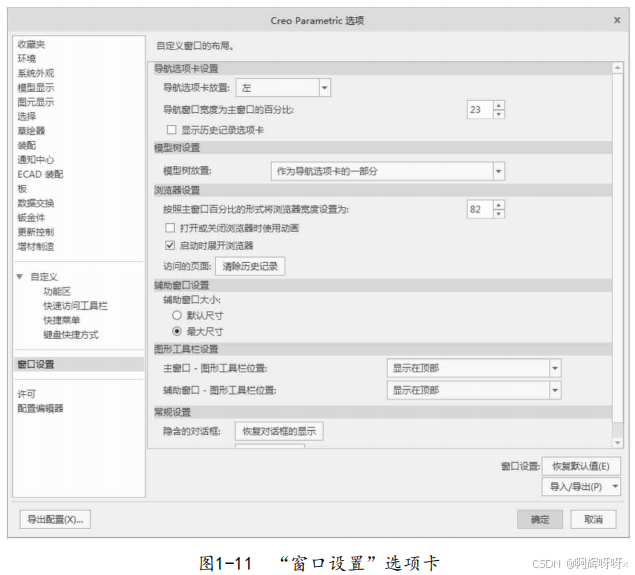Increase browser width percentage value
The image size is (635, 575).
click(499, 205)
